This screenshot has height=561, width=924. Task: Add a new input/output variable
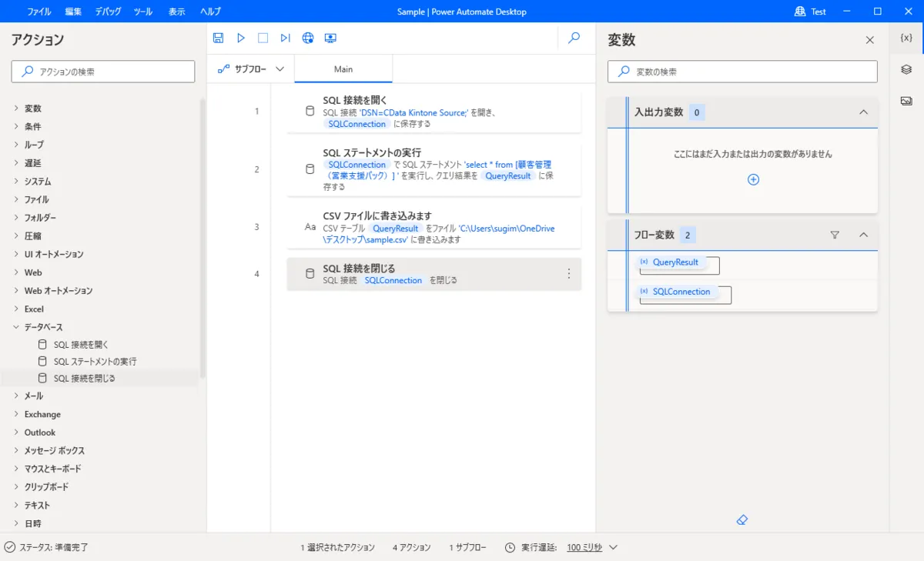pos(753,179)
